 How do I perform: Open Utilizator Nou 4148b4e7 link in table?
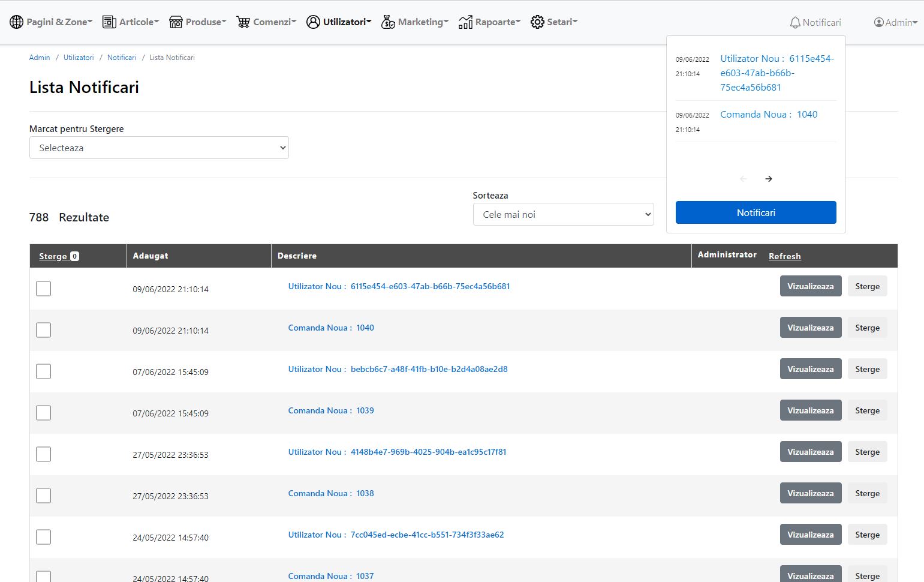(397, 452)
